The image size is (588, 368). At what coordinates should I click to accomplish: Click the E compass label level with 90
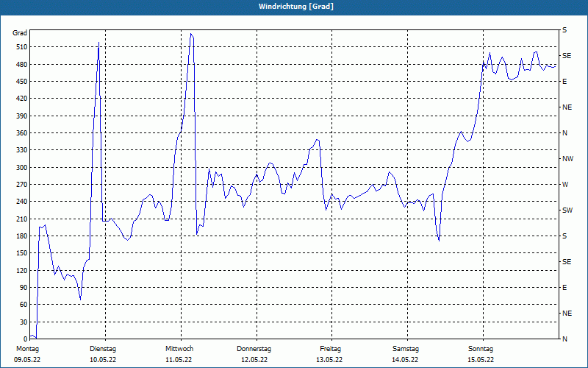click(564, 288)
